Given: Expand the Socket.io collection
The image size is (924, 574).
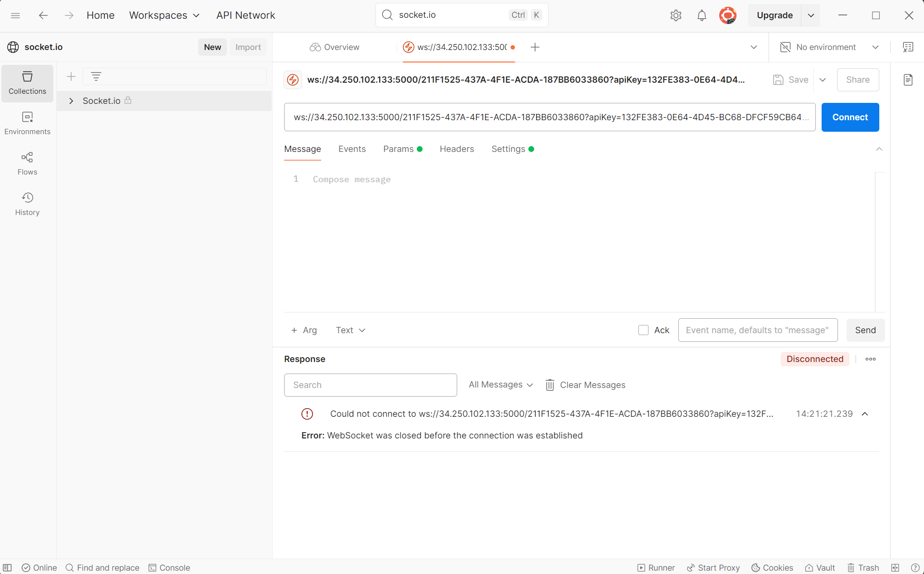Looking at the screenshot, I should pos(71,101).
